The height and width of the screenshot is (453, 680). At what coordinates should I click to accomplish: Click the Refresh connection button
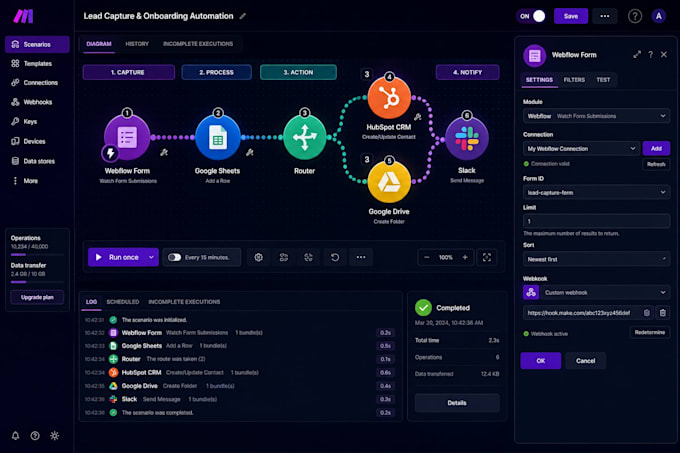(656, 164)
